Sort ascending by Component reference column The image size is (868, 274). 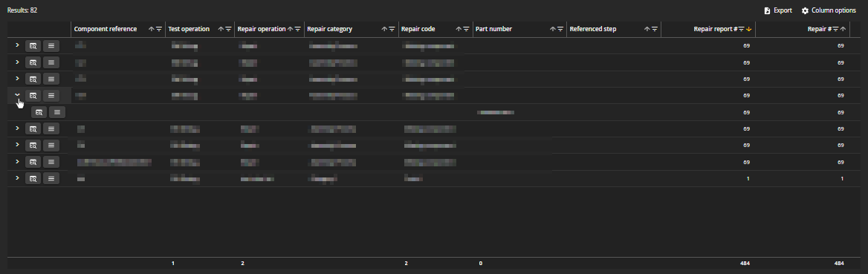(152, 30)
